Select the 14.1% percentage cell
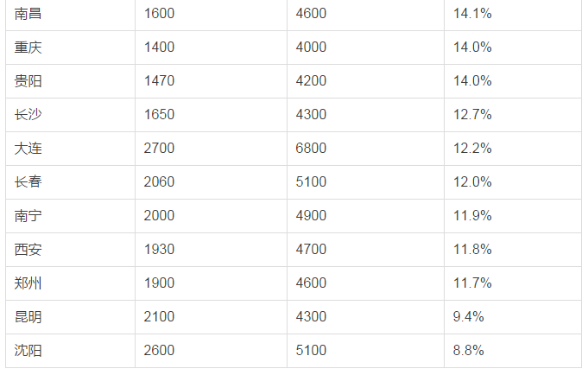Viewport: 588px width, 375px height. pyautogui.click(x=472, y=14)
